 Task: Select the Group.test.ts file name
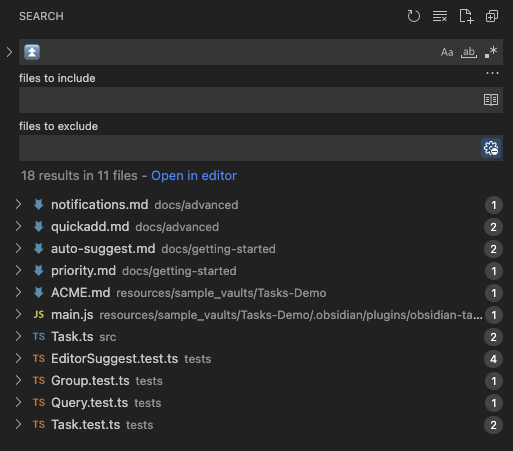[90, 381]
